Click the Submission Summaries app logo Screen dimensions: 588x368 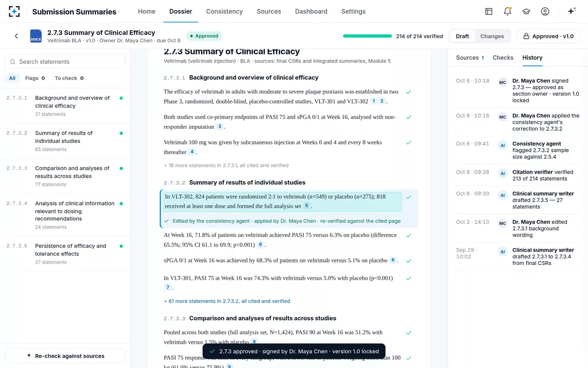pyautogui.click(x=14, y=11)
